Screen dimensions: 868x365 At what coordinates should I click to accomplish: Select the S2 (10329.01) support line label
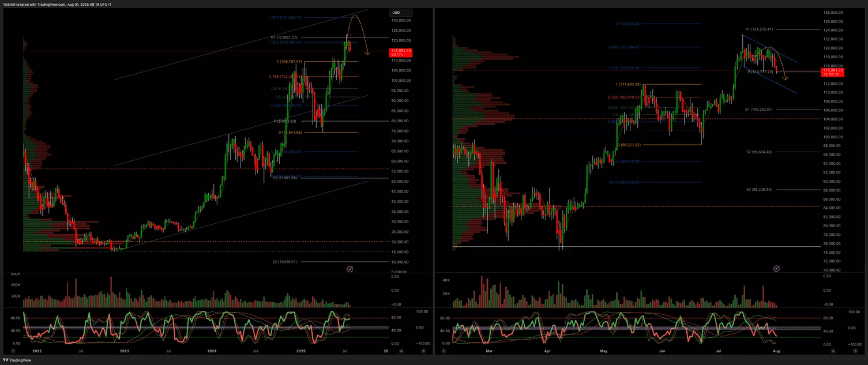tap(284, 262)
